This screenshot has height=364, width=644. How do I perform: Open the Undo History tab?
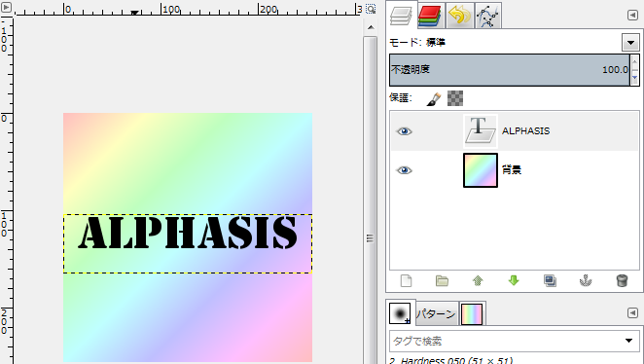pyautogui.click(x=459, y=16)
